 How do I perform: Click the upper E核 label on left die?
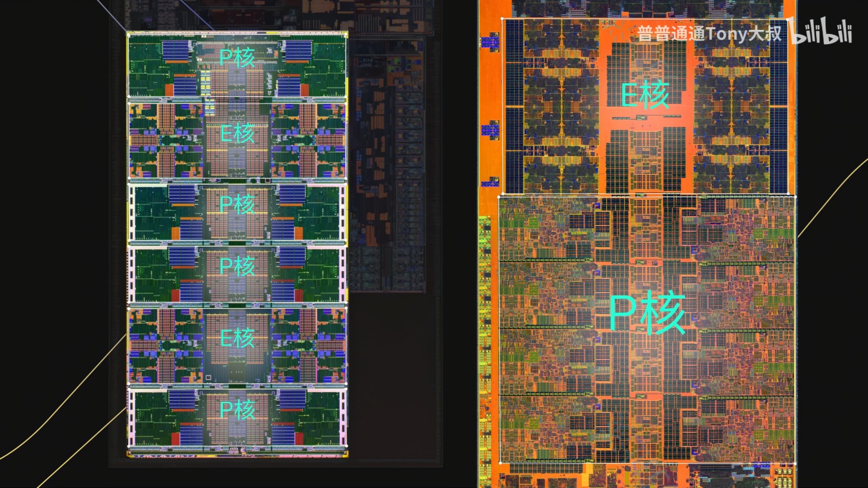click(x=237, y=133)
